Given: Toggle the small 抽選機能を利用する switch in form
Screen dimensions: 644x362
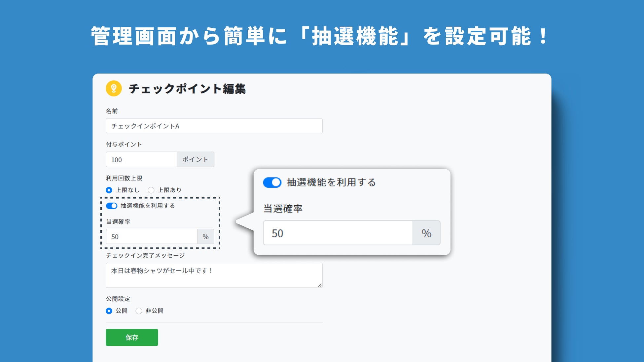Looking at the screenshot, I should (112, 206).
